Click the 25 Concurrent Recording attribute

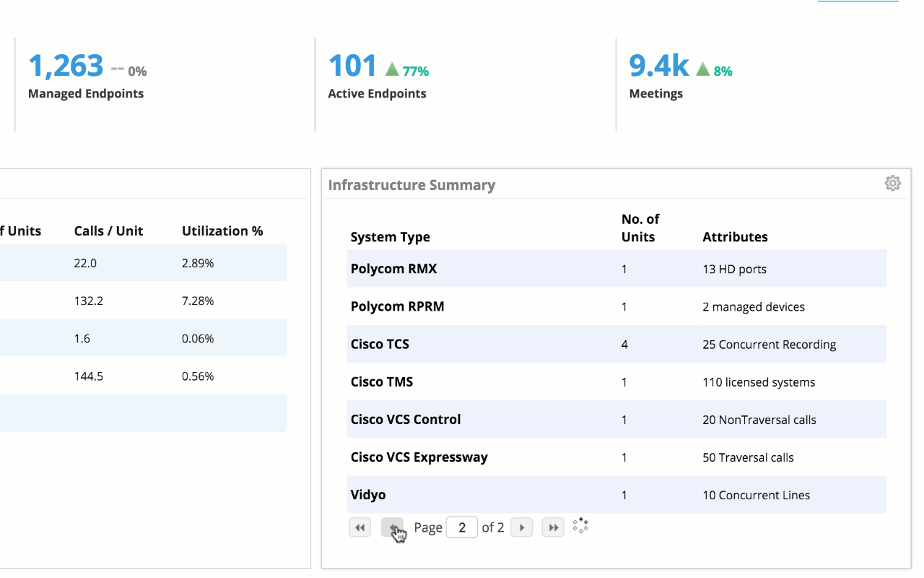click(769, 344)
